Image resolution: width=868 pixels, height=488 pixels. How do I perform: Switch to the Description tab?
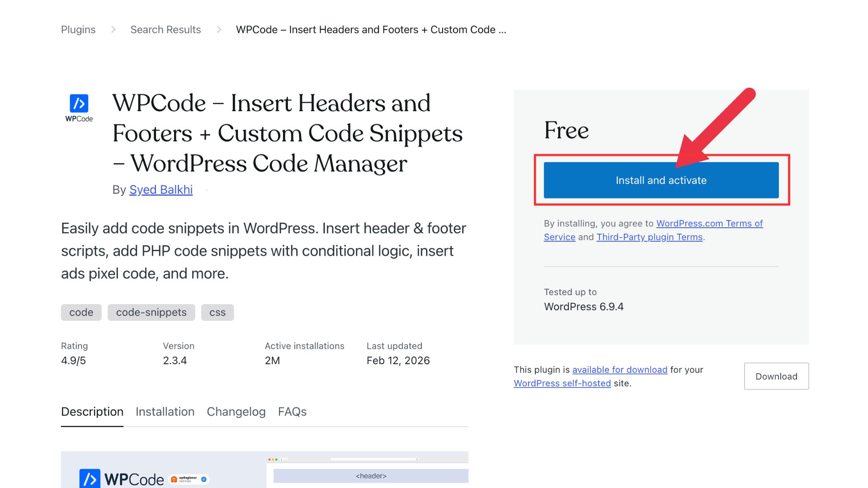92,412
